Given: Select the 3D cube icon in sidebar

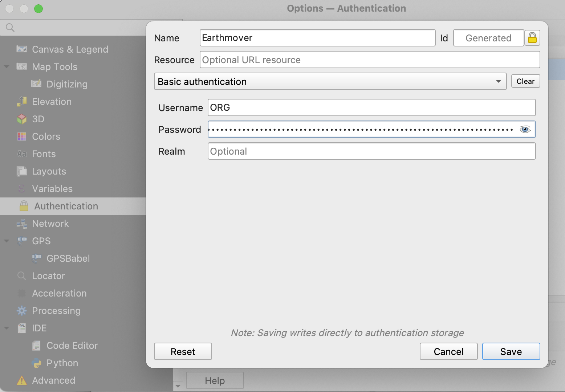Looking at the screenshot, I should pyautogui.click(x=22, y=119).
